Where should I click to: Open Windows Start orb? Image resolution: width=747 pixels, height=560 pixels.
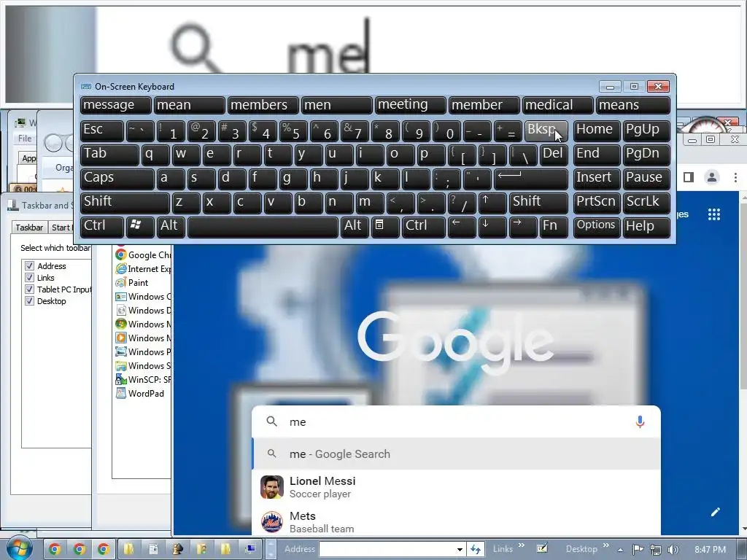[19, 548]
